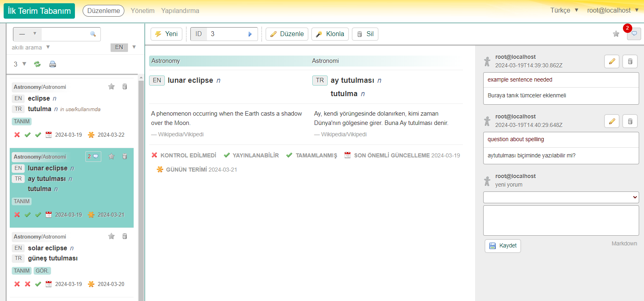644x301 pixels.
Task: Click the new comment text area
Action: click(561, 220)
